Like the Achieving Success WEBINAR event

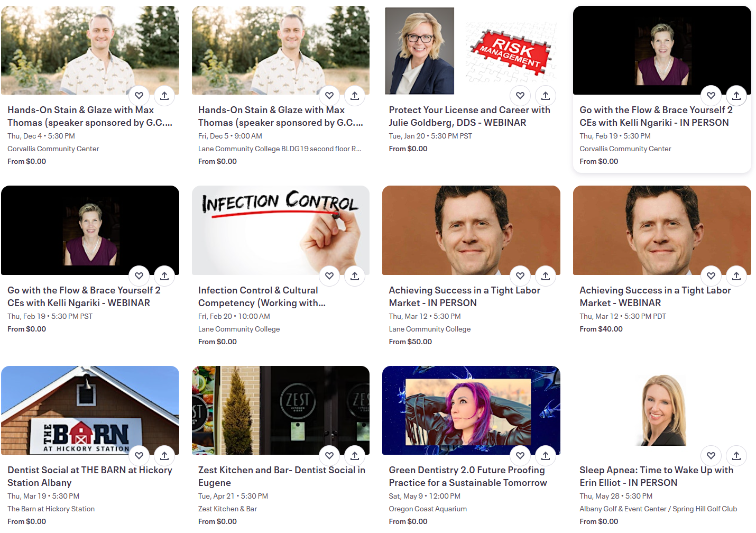point(711,276)
